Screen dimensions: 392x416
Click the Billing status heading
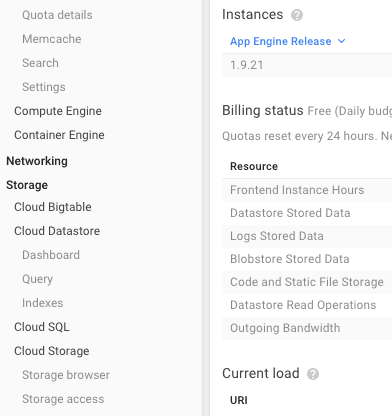point(263,110)
